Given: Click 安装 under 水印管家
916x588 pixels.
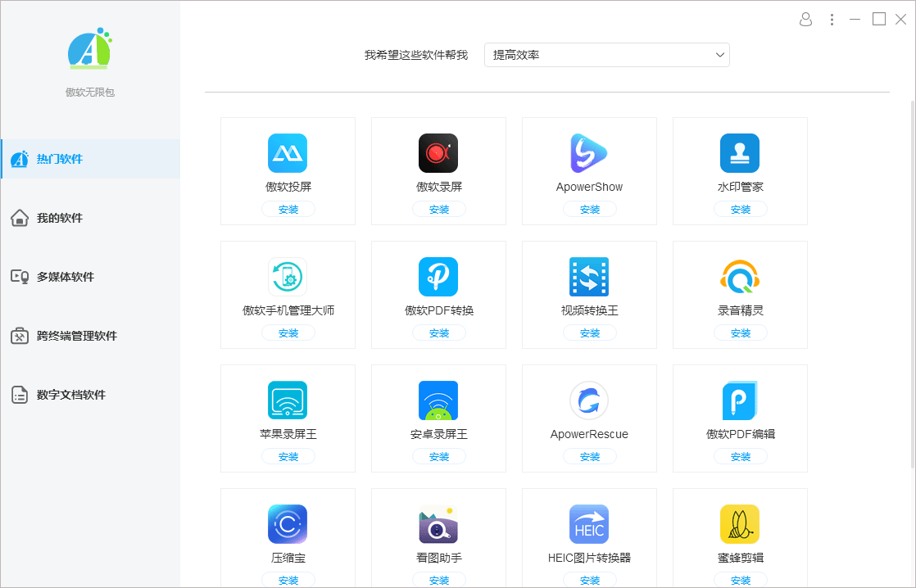Looking at the screenshot, I should [740, 209].
